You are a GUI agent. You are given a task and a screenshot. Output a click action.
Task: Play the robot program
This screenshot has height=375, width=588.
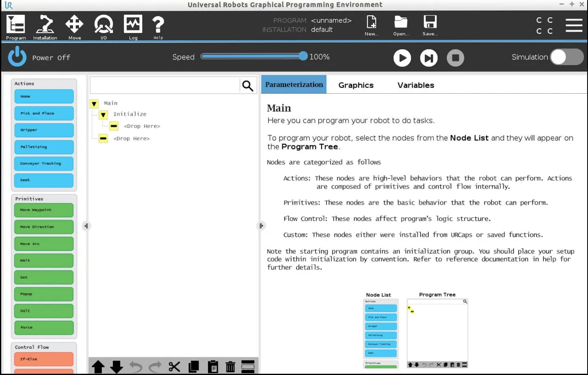[402, 58]
